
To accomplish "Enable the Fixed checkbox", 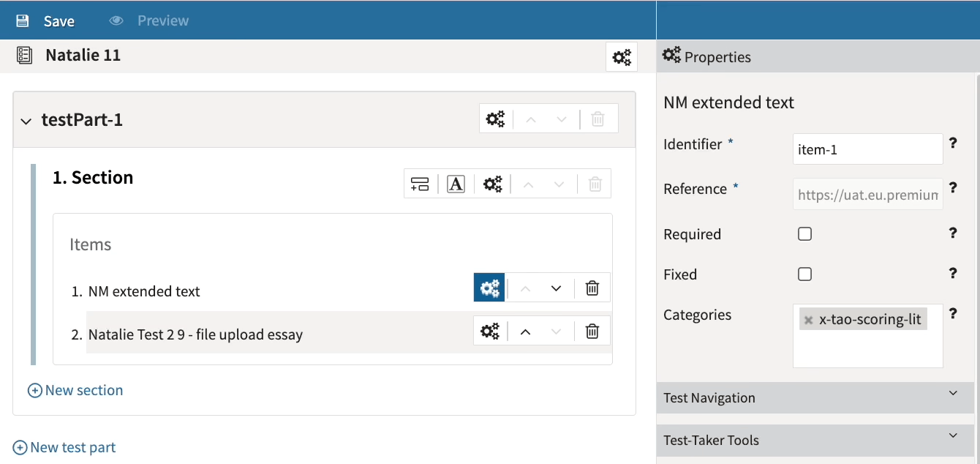I will (804, 274).
